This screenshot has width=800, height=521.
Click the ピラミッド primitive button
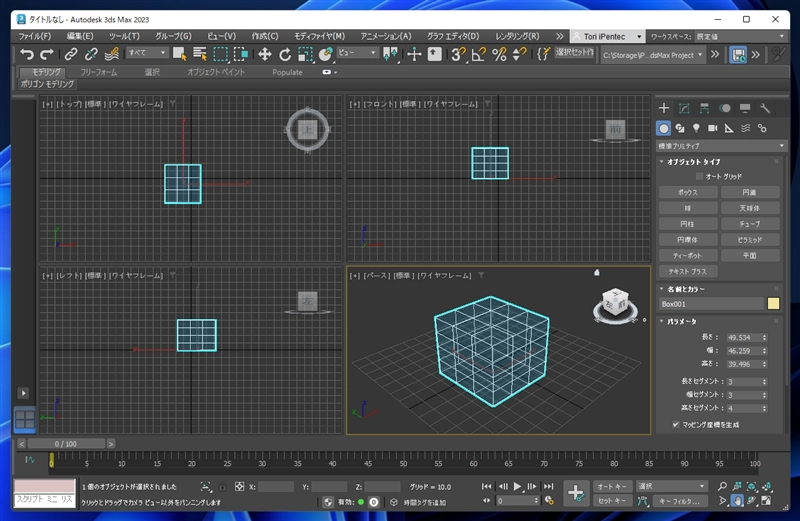[750, 240]
